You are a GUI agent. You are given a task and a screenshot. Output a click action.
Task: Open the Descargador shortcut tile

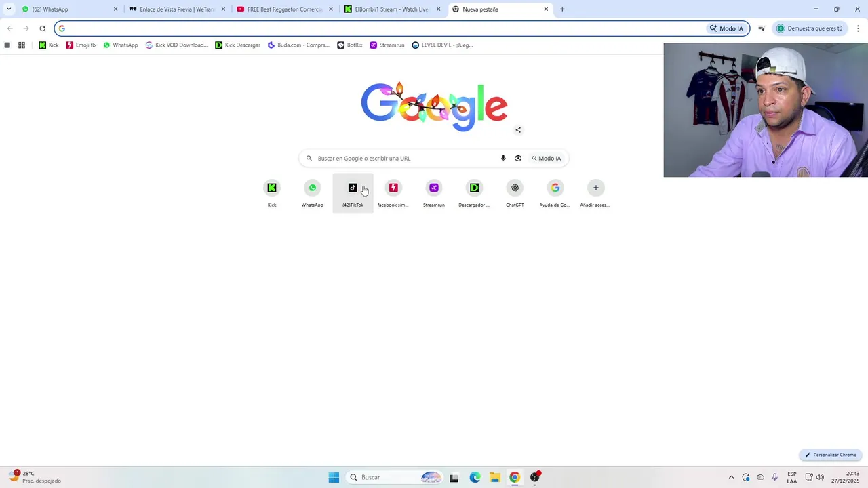474,193
